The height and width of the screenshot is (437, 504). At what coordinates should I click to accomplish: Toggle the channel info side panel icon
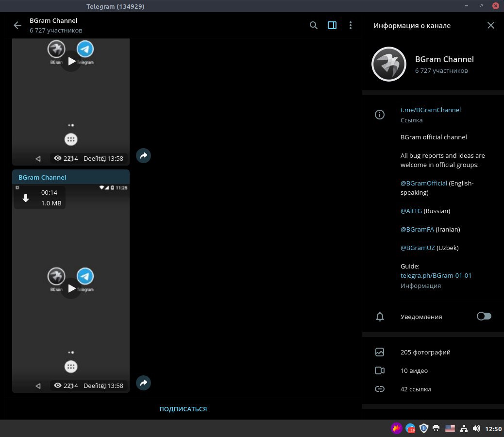click(x=332, y=25)
